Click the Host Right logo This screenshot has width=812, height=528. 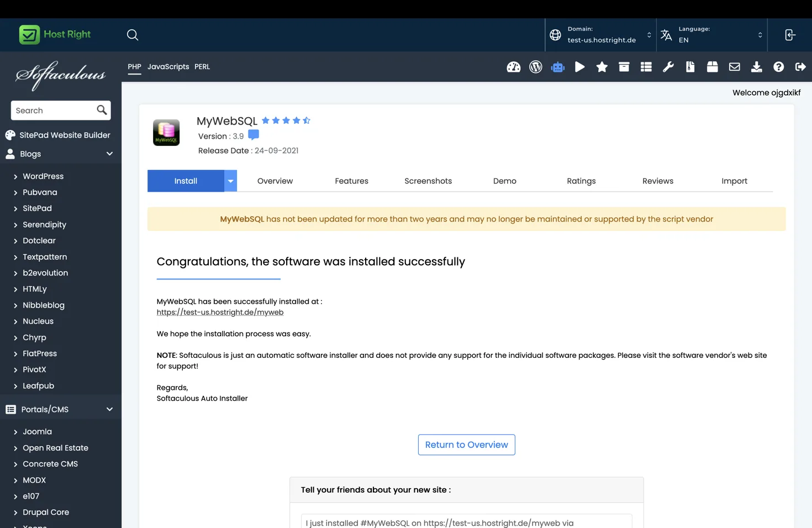[55, 34]
